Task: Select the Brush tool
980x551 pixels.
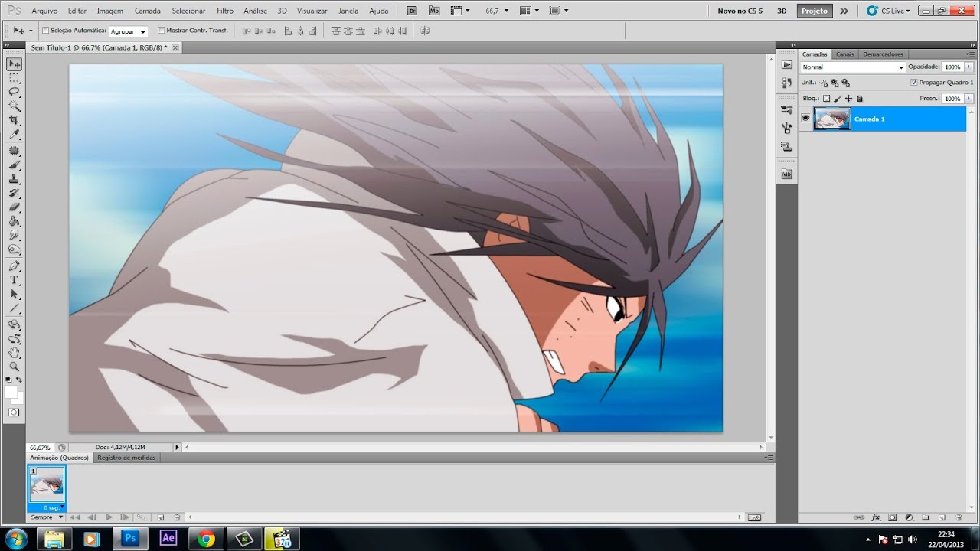Action: [x=14, y=165]
